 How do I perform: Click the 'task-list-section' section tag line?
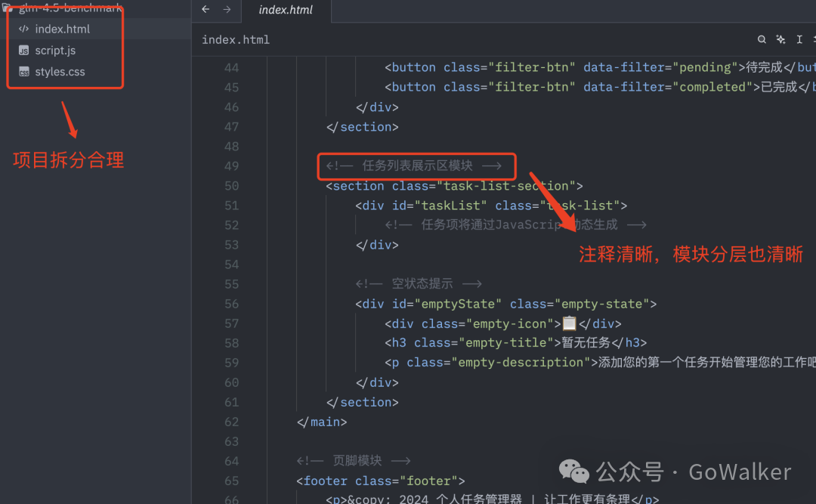(x=454, y=186)
